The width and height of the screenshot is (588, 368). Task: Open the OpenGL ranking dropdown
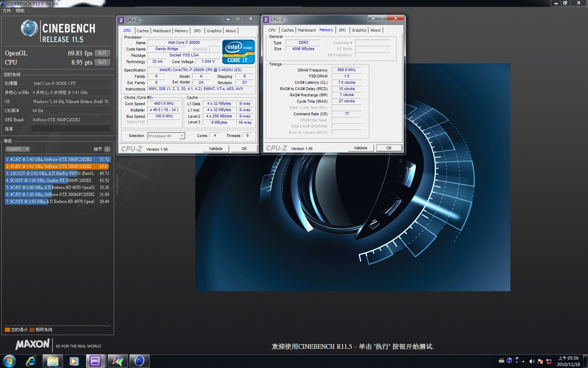(x=17, y=149)
